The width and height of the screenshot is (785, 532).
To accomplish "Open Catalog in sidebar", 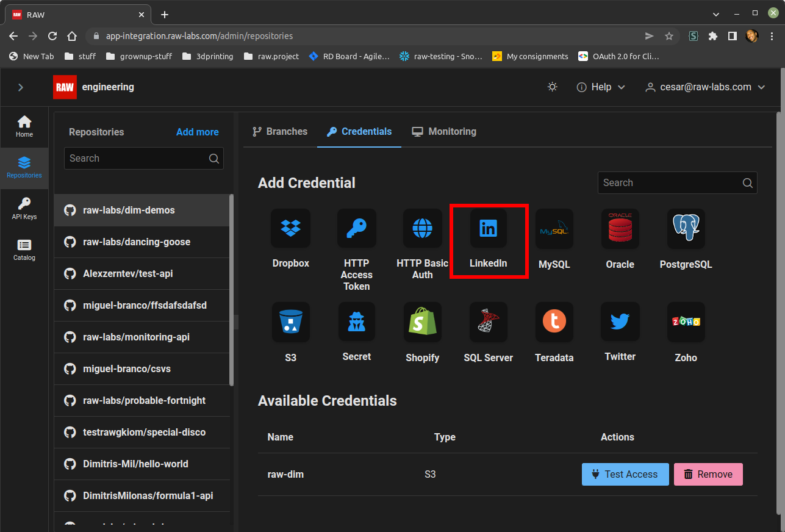I will pos(24,250).
